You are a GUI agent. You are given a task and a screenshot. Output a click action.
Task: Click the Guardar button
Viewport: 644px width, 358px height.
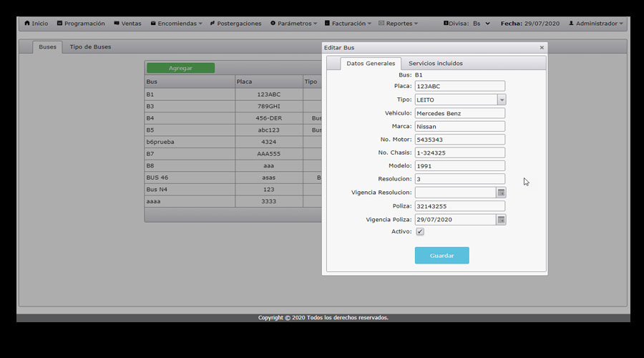pos(442,256)
